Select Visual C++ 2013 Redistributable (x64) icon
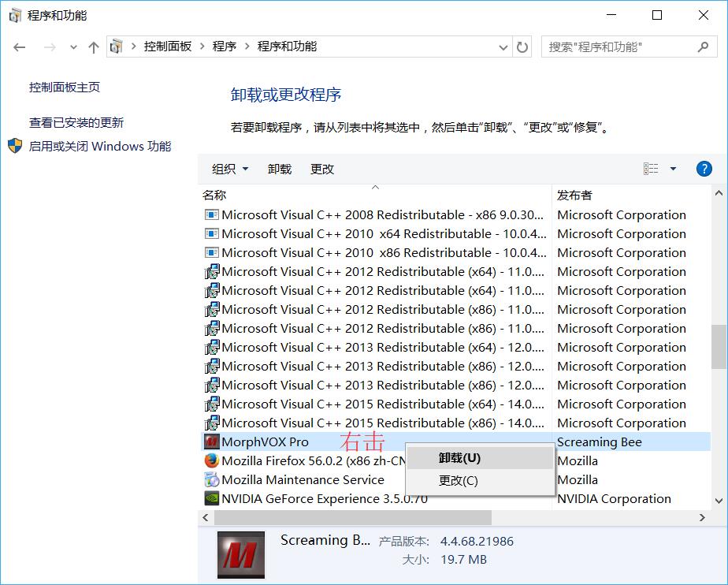Screen dimensions: 728x585 pos(211,348)
